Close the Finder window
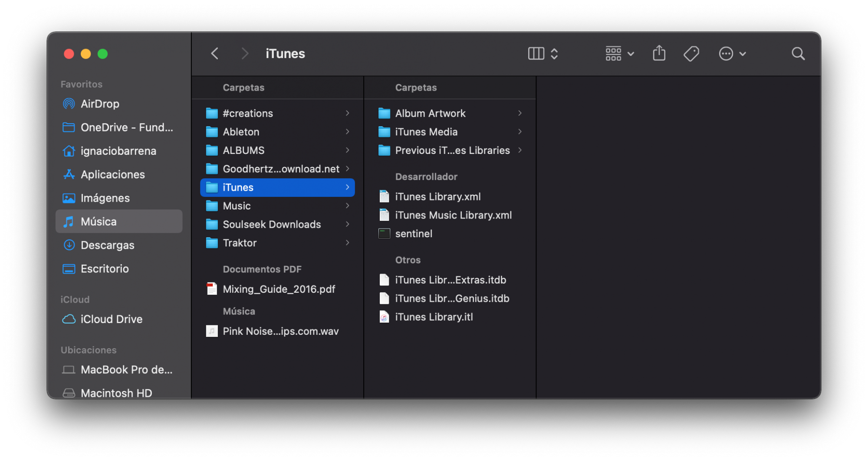This screenshot has width=868, height=461. [x=69, y=54]
